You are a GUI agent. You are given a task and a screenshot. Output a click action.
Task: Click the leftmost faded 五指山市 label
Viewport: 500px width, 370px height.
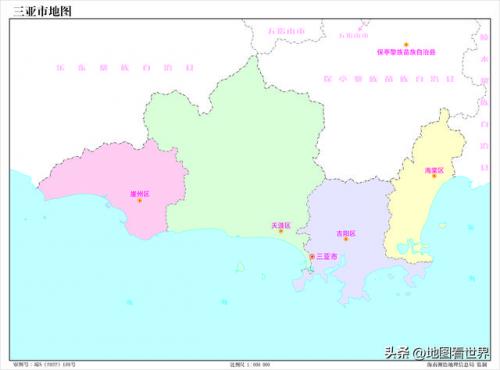coord(286,31)
